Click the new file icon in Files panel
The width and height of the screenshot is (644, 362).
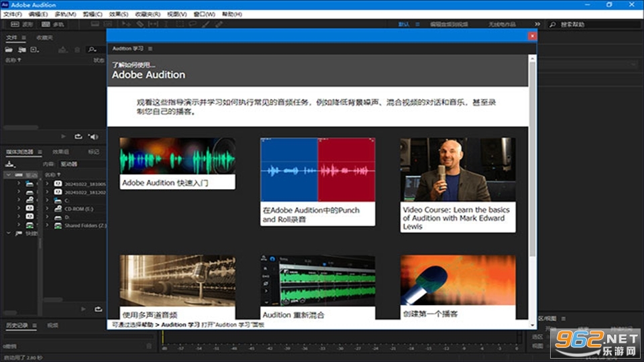pos(34,50)
